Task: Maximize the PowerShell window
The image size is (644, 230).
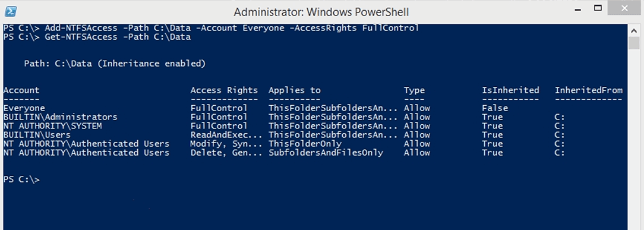Action: pyautogui.click(x=598, y=9)
